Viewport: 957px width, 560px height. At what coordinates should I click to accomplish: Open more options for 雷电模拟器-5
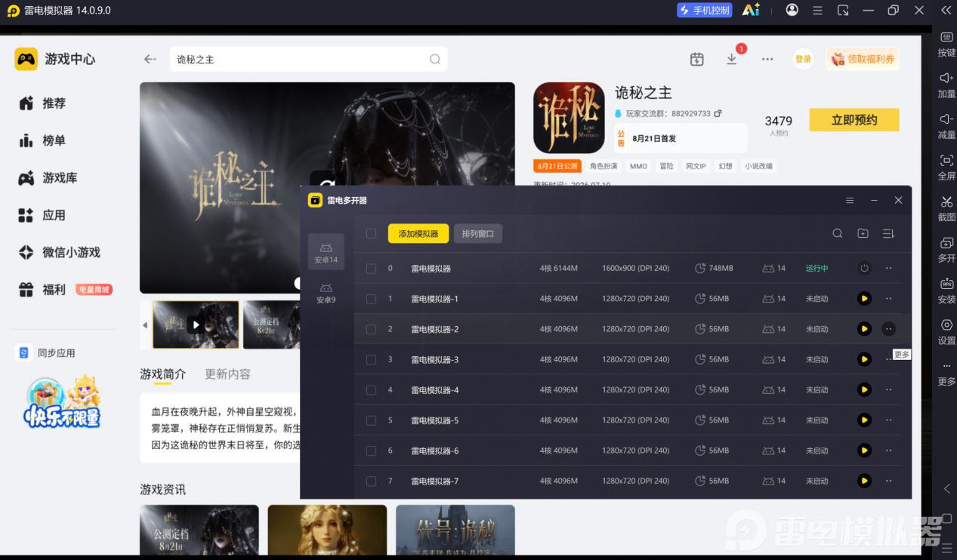pyautogui.click(x=889, y=420)
